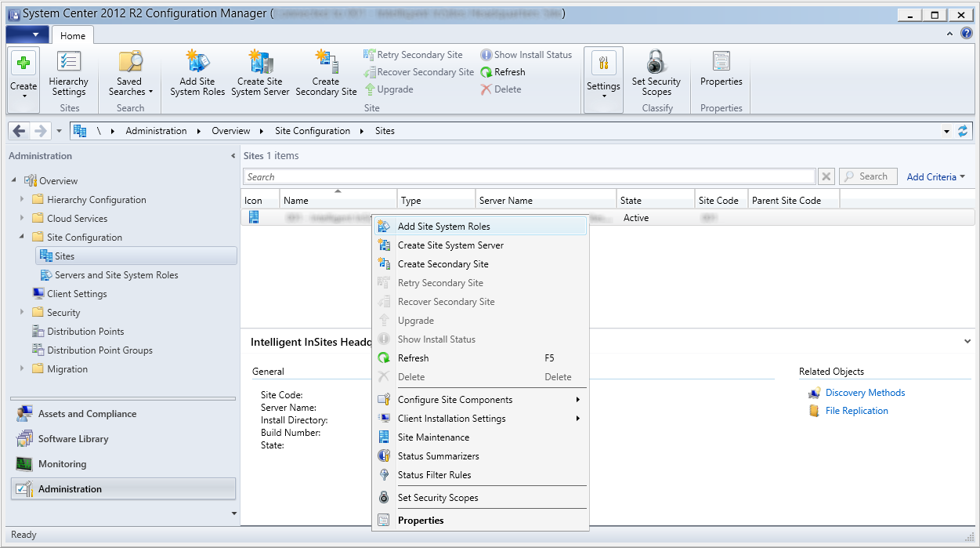
Task: Open ribbon help question mark icon
Action: click(966, 34)
